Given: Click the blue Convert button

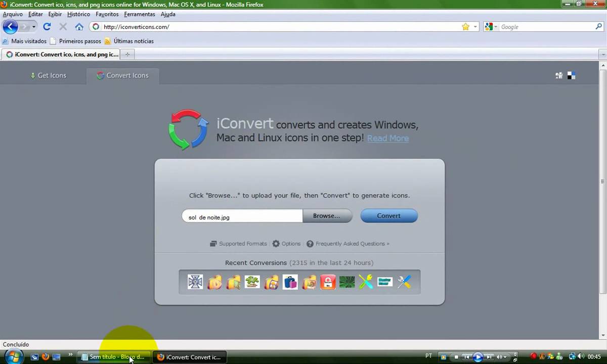Looking at the screenshot, I should coord(389,216).
